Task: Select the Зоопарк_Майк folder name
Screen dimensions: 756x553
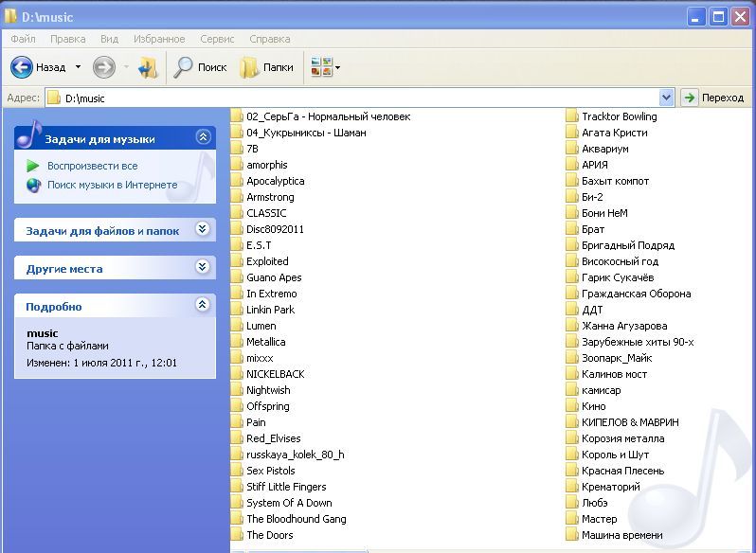Action: pos(617,358)
